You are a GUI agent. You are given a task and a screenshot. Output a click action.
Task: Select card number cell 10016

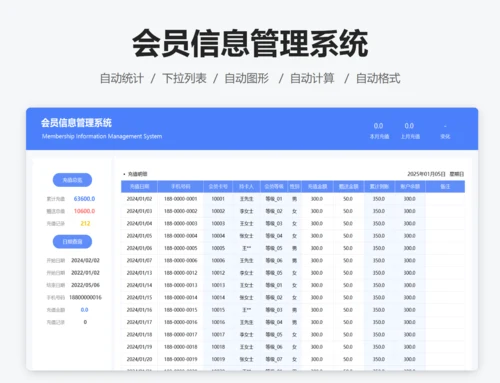coord(218,322)
